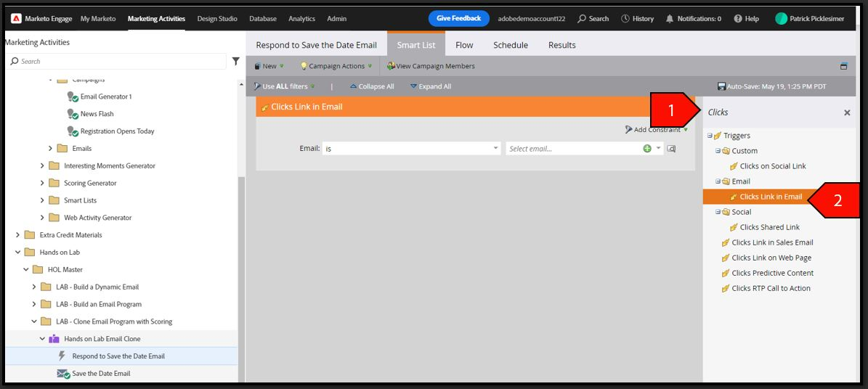Open the Use ALL filters dropdown
The image size is (868, 389).
click(284, 86)
